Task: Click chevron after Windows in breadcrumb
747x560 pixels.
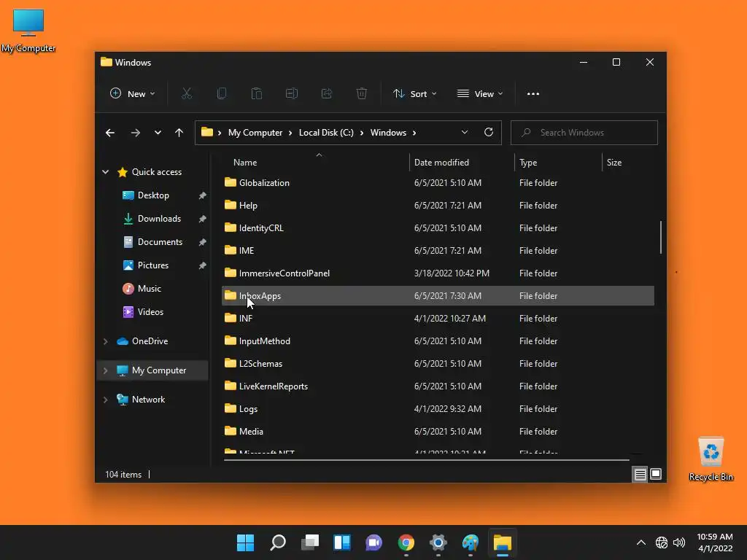Action: click(x=414, y=133)
